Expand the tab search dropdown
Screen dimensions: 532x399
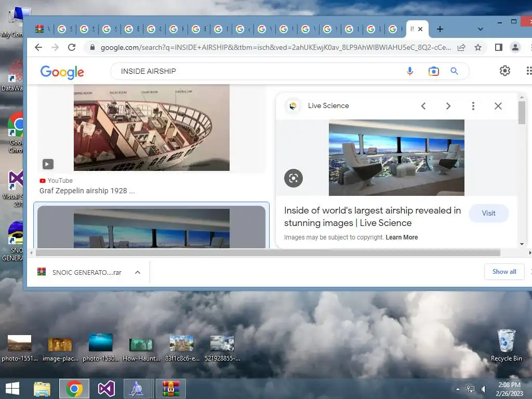(x=480, y=29)
